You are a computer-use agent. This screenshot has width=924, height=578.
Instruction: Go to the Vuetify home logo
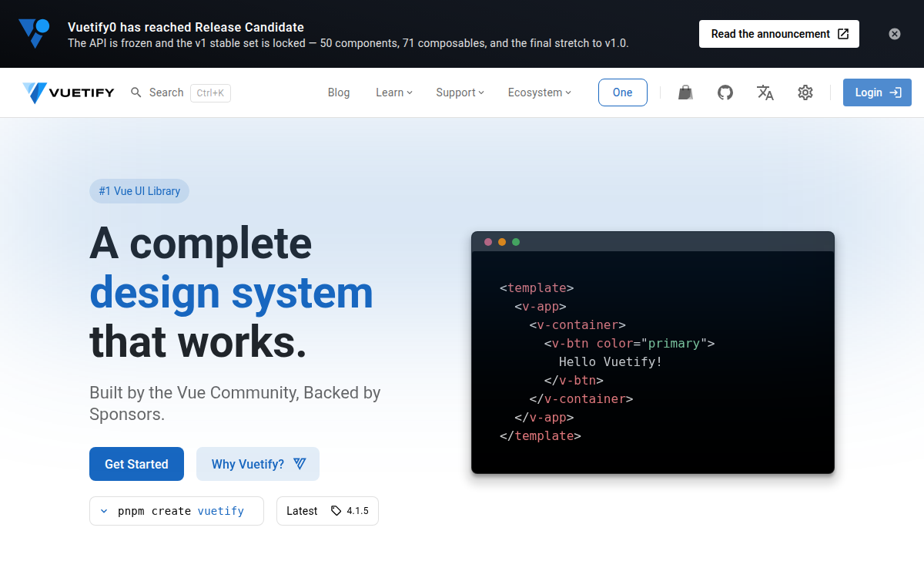coord(69,92)
